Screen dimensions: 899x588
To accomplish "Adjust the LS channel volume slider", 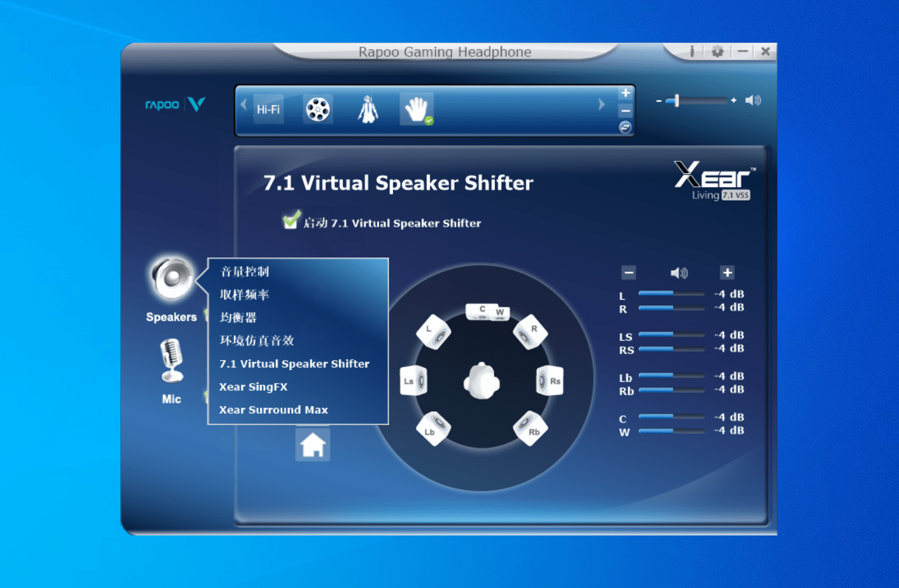I will [671, 334].
